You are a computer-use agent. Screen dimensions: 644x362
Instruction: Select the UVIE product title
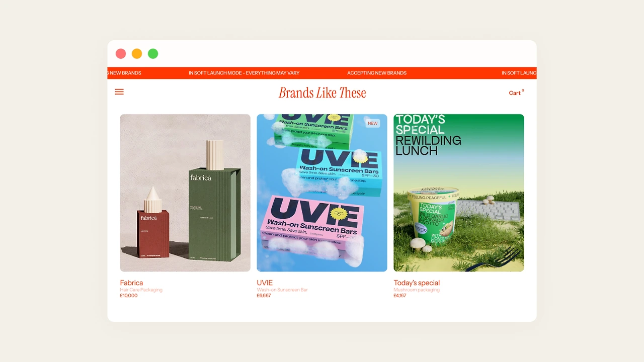(x=265, y=283)
